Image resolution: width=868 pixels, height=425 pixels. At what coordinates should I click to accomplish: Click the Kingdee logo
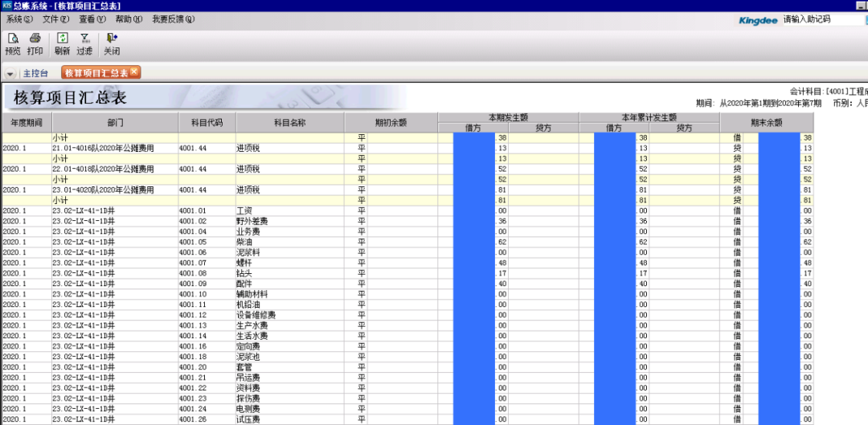[759, 20]
